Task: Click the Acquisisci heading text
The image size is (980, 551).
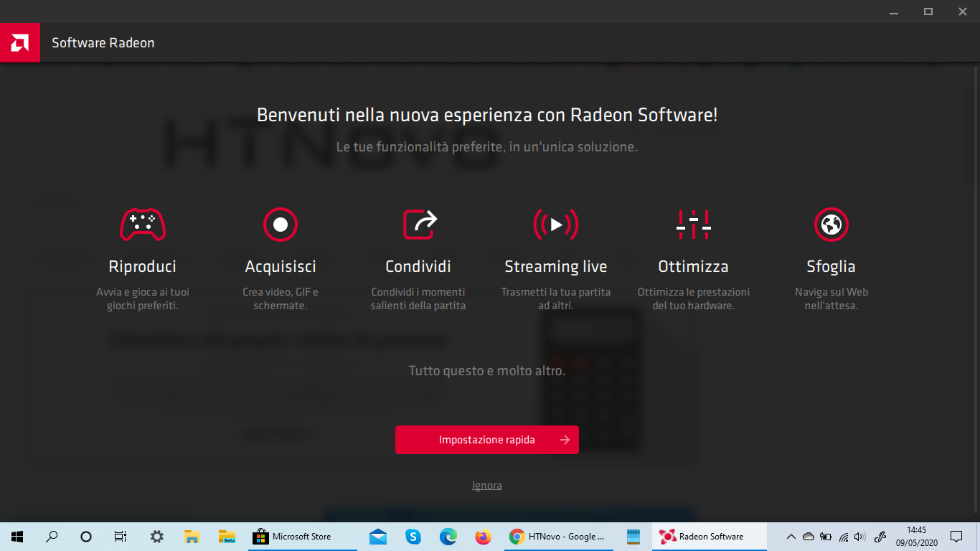Action: [281, 266]
